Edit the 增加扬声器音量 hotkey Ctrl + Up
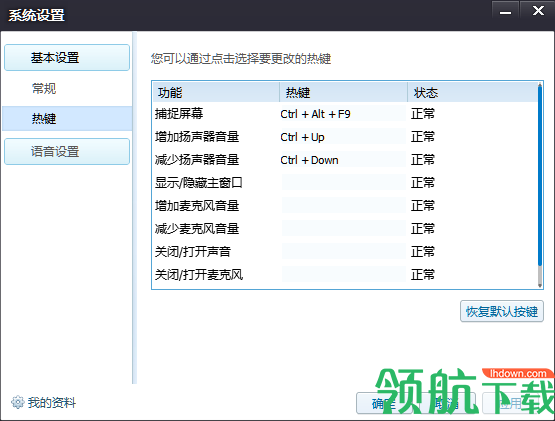 click(x=343, y=137)
